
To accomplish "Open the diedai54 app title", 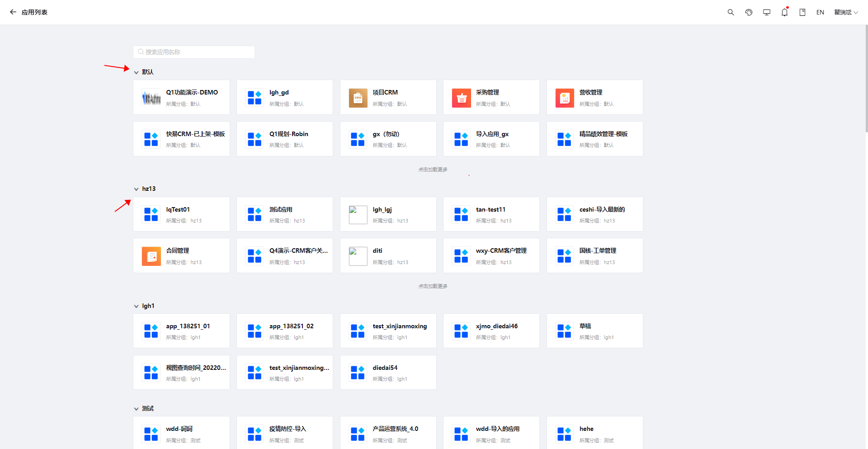I will coord(385,368).
